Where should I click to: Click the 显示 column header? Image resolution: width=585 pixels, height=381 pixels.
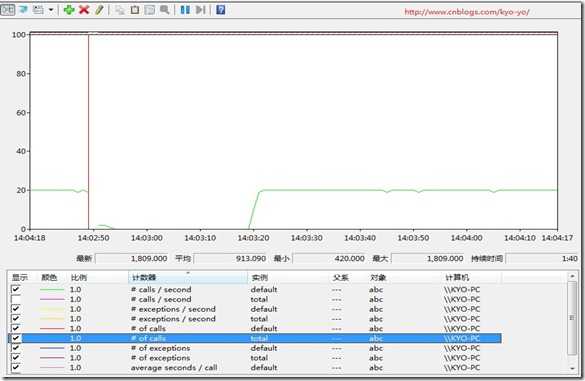pos(20,277)
